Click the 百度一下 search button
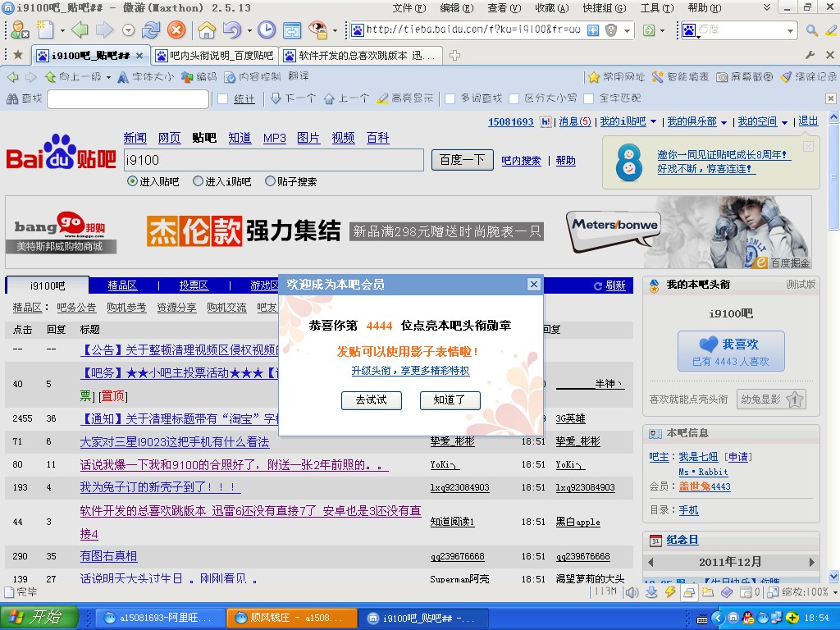The image size is (840, 630). (463, 160)
